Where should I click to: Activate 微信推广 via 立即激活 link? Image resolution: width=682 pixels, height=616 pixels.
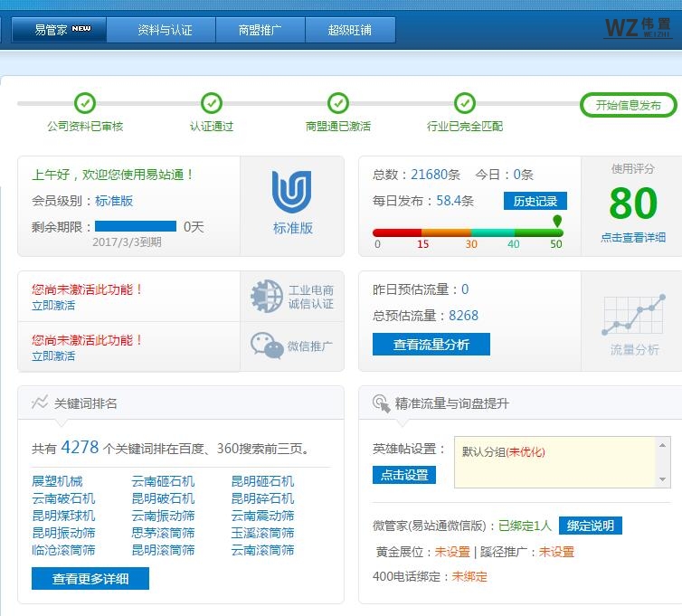pyautogui.click(x=53, y=355)
